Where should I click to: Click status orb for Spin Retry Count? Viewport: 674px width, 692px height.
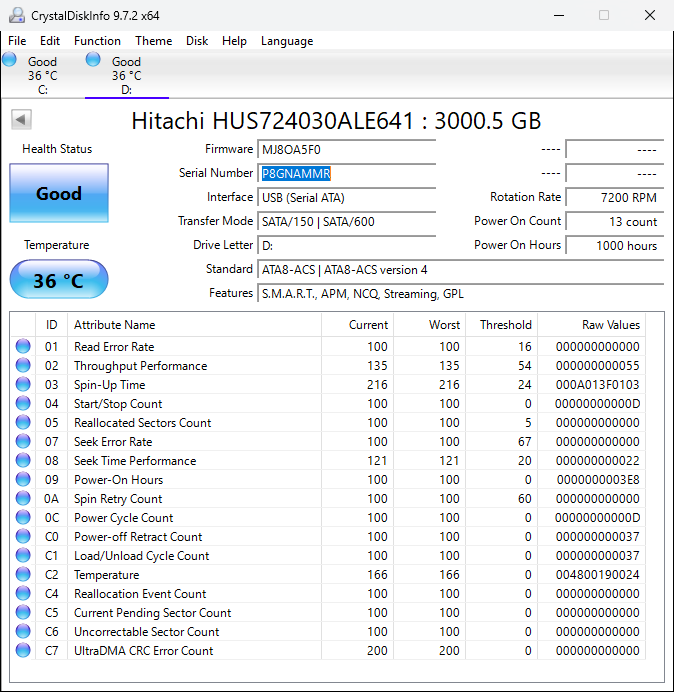pyautogui.click(x=23, y=498)
